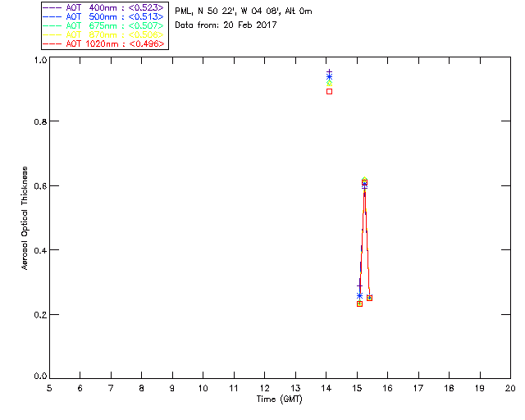Screen dimensions: 525x420
Task: Click the purple plus marker near 0.29
Action: point(359,285)
